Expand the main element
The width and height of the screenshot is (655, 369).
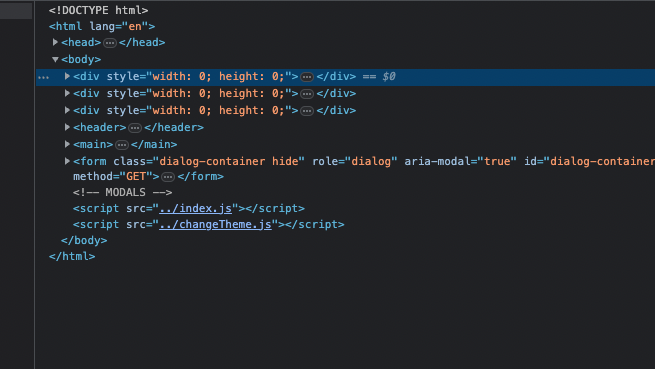click(x=67, y=144)
